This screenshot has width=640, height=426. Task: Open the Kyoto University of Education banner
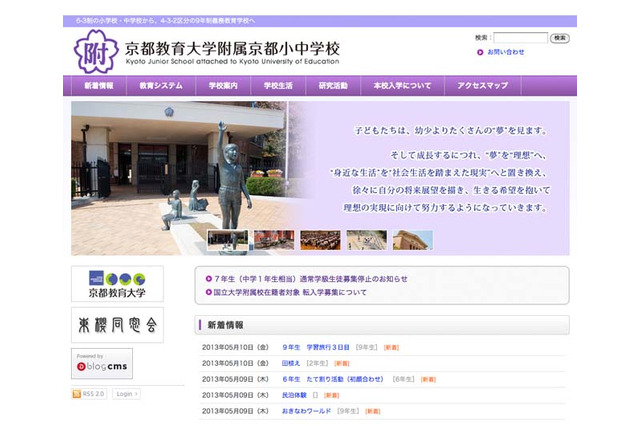pos(117,284)
